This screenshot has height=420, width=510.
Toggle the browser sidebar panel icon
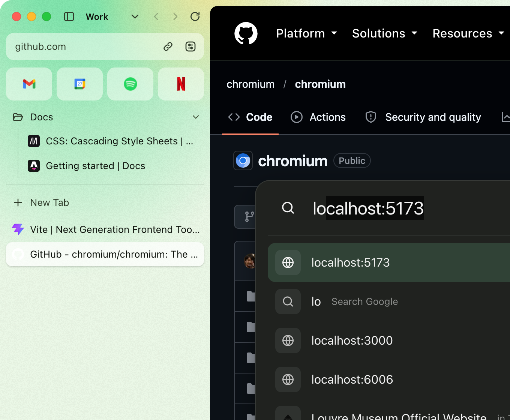tap(69, 16)
